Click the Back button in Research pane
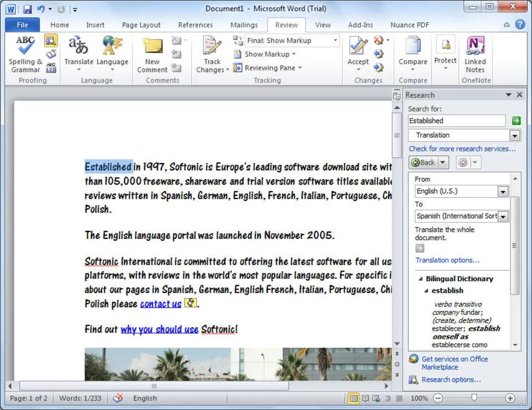 click(x=424, y=163)
